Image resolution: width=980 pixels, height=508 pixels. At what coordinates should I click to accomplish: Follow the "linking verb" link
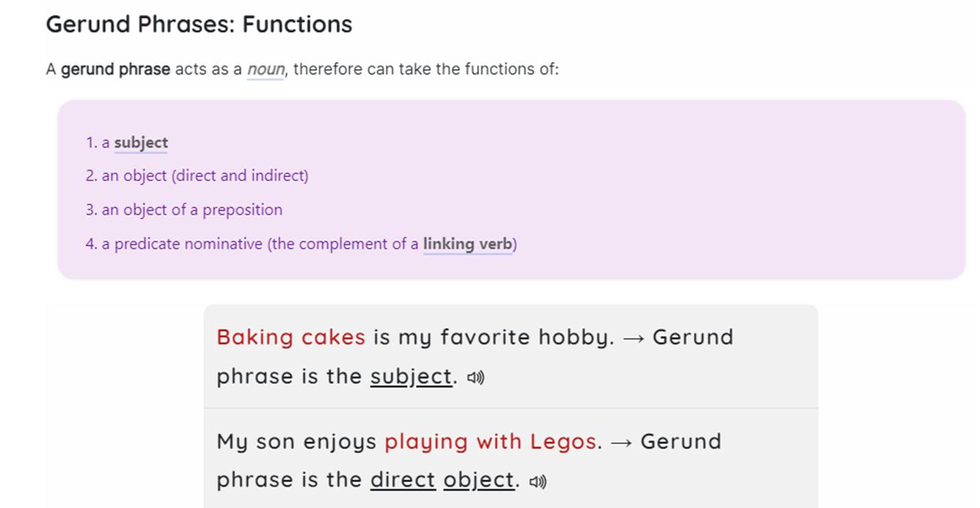468,244
